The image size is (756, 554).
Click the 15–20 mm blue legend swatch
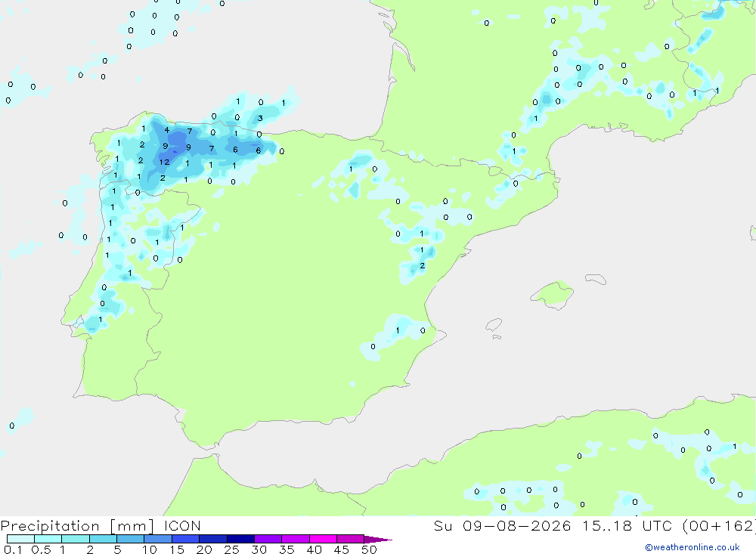(186, 539)
